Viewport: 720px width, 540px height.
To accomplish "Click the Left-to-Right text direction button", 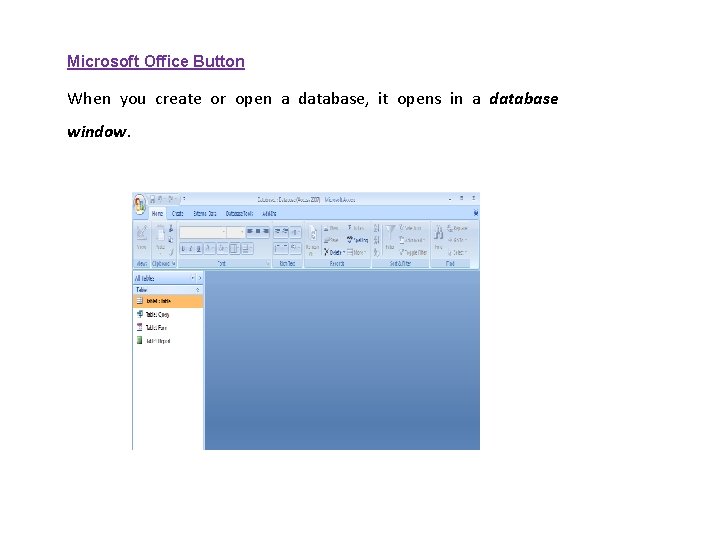I will [295, 232].
